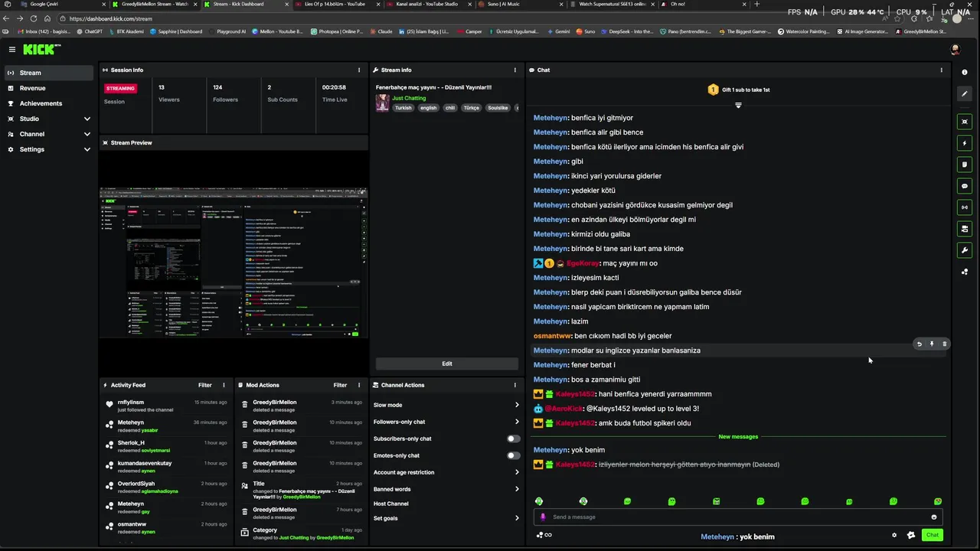Click the channel points infinity icon

[544, 535]
